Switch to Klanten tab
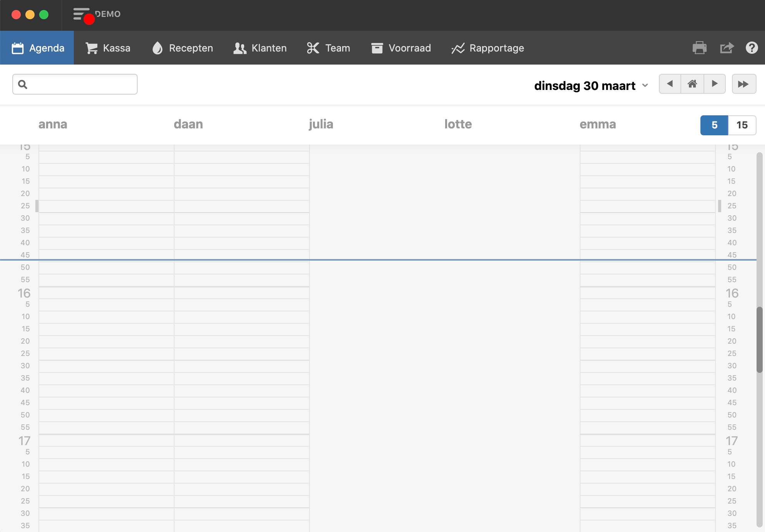The height and width of the screenshot is (532, 765). point(260,48)
